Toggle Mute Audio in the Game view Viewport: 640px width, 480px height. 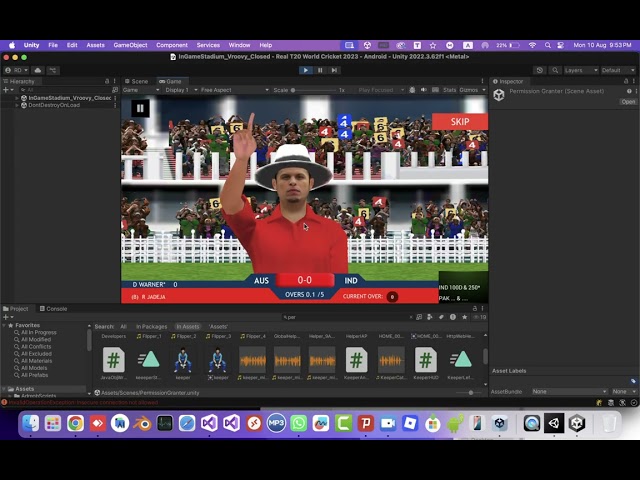point(424,90)
